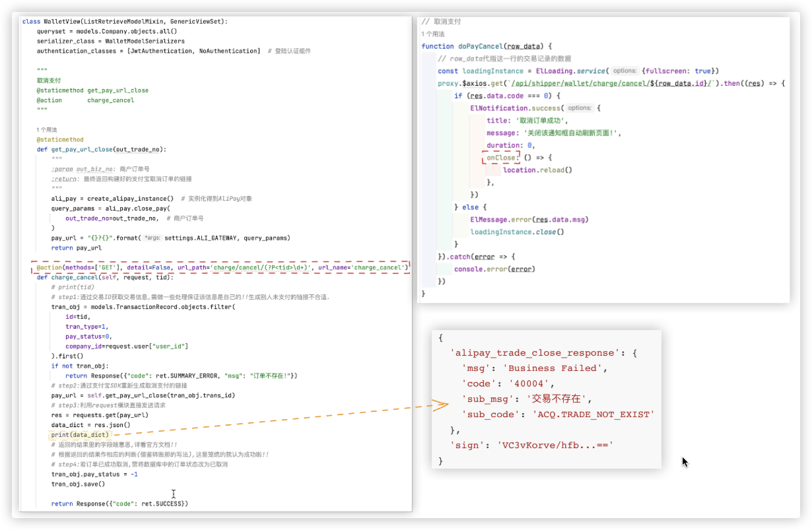
Task: Click the *args hint in the format call
Action: coord(152,238)
